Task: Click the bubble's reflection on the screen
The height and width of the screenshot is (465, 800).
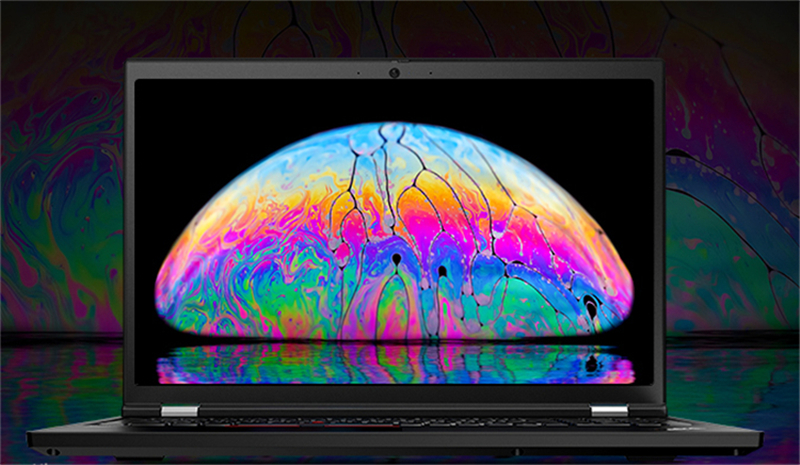Action: tap(395, 364)
